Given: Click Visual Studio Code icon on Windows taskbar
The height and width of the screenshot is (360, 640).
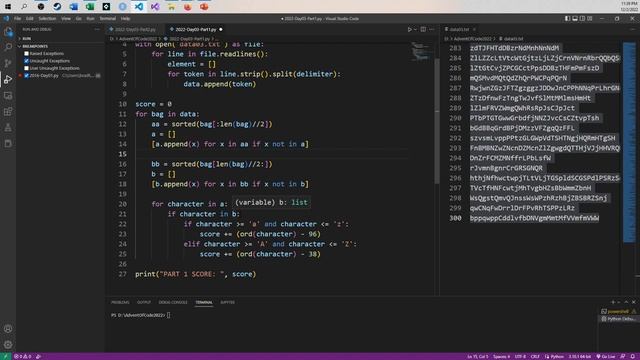Looking at the screenshot, I should pyautogui.click(x=139, y=7).
